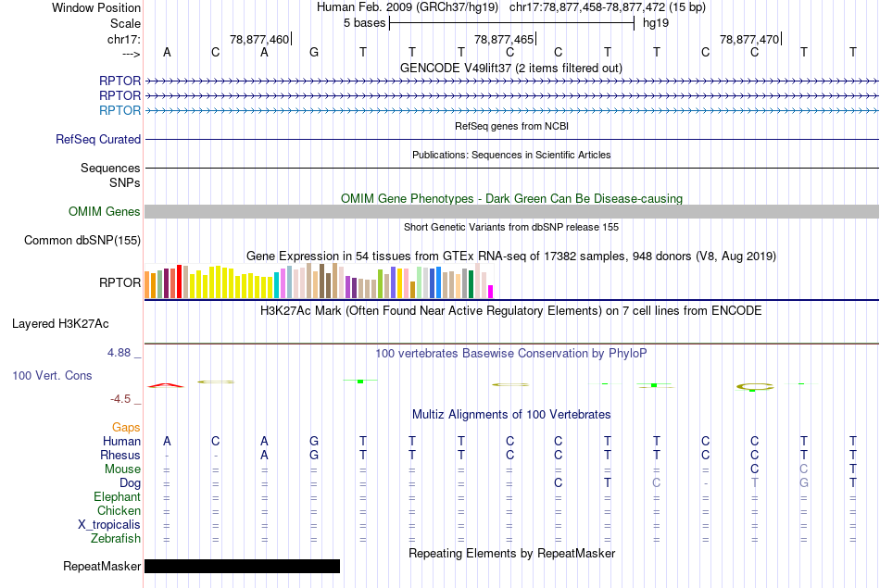This screenshot has height=588, width=880.
Task: Select the Dog species label
Action: [130, 483]
